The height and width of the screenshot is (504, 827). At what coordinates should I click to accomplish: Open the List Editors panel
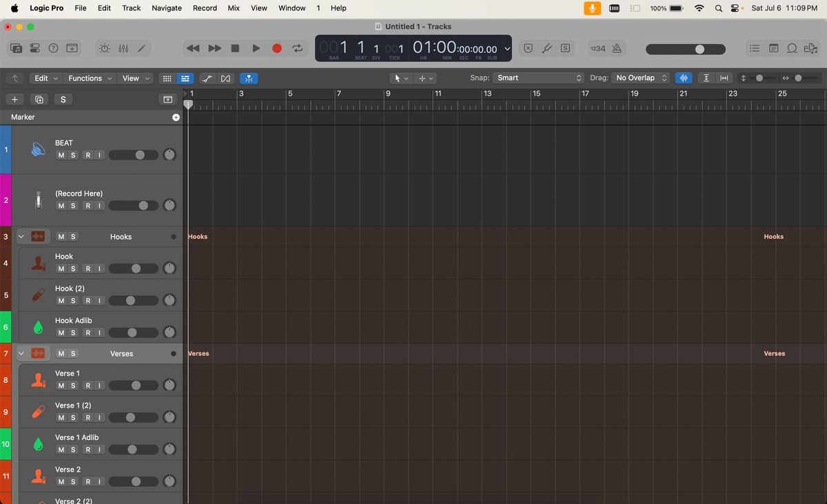point(755,48)
